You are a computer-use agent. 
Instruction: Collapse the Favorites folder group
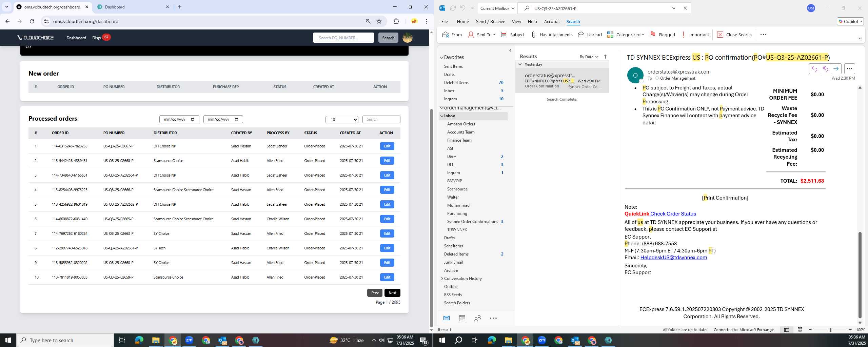point(442,58)
